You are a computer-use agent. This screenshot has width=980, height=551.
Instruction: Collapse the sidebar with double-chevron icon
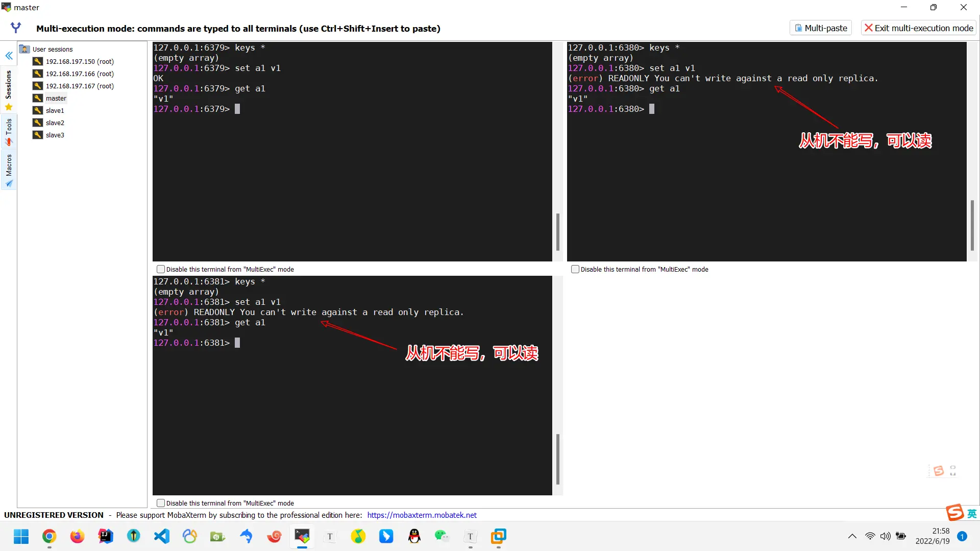click(9, 56)
